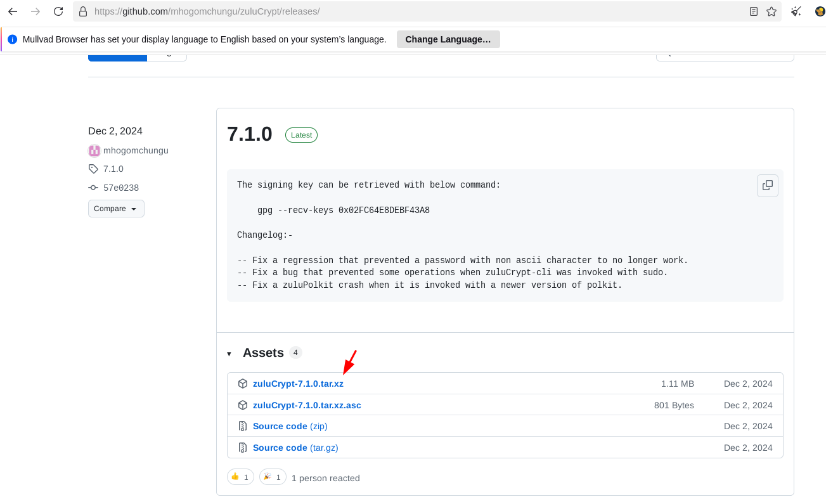Collapse the Assets section triangle

(229, 354)
